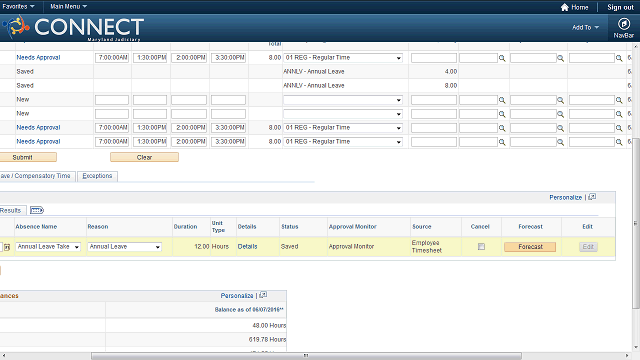
Task: Click 3:30:00PM field in row directly above Submit
Action: [228, 142]
